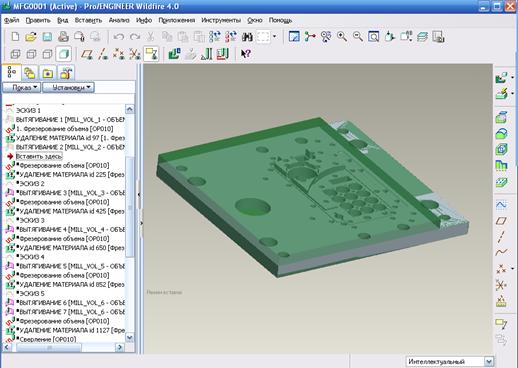The height and width of the screenshot is (368, 518).
Task: Open the Файл menu
Action: click(12, 20)
